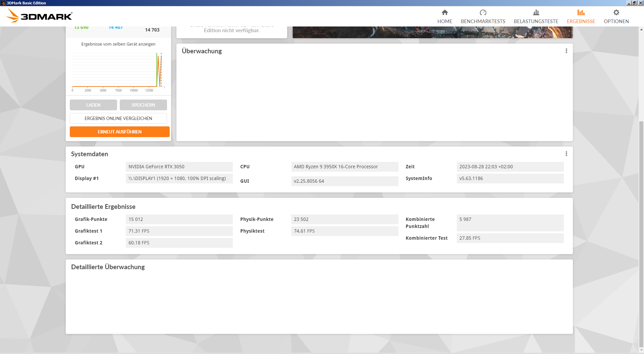
Task: Click the SPEICHERN button
Action: pos(143,105)
